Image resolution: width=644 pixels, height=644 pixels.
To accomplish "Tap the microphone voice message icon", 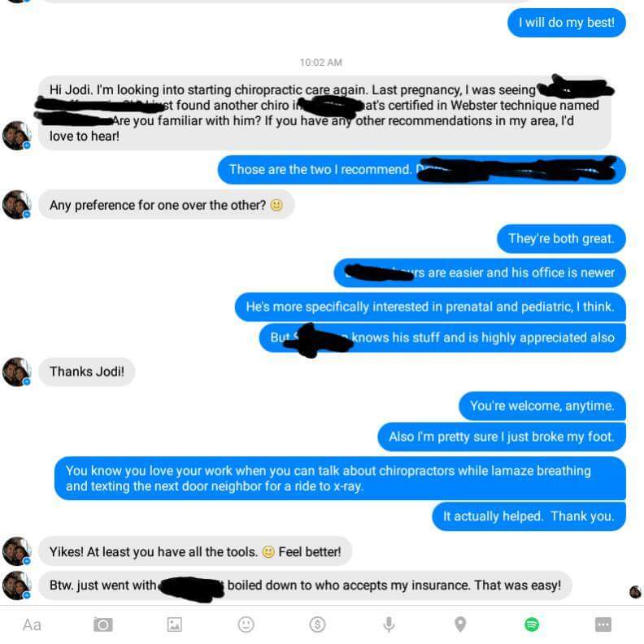I will click(389, 624).
